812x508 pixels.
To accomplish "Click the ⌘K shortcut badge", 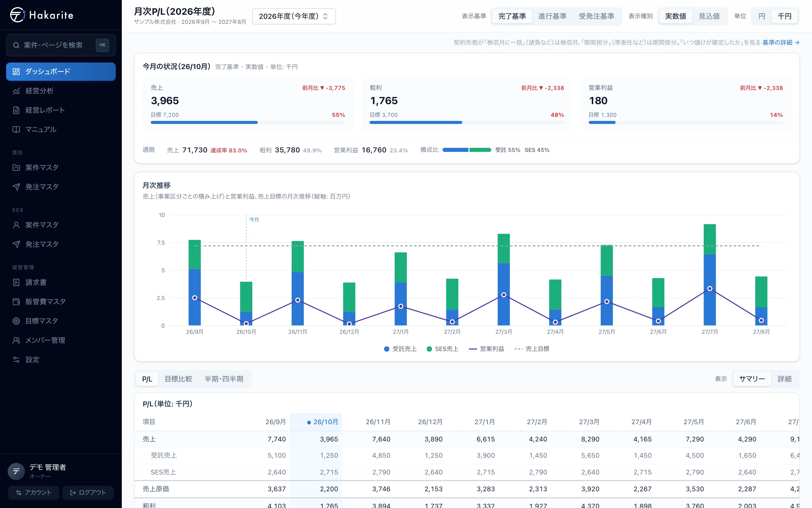I will pyautogui.click(x=102, y=45).
